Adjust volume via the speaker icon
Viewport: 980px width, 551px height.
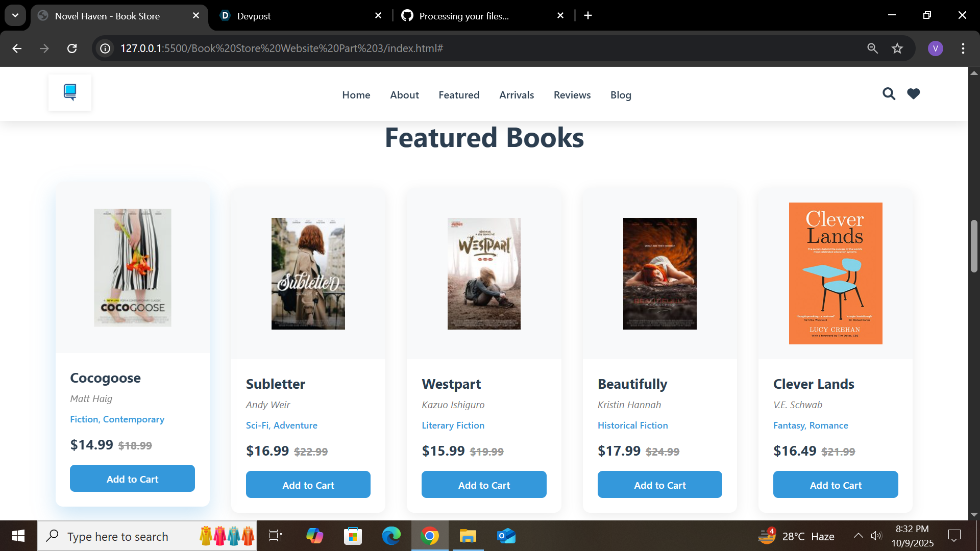pos(876,536)
